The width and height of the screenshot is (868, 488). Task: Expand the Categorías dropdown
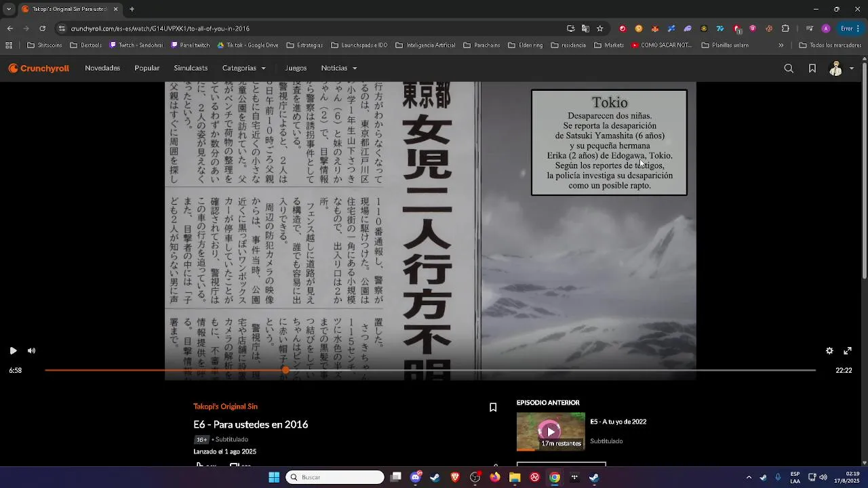[244, 68]
